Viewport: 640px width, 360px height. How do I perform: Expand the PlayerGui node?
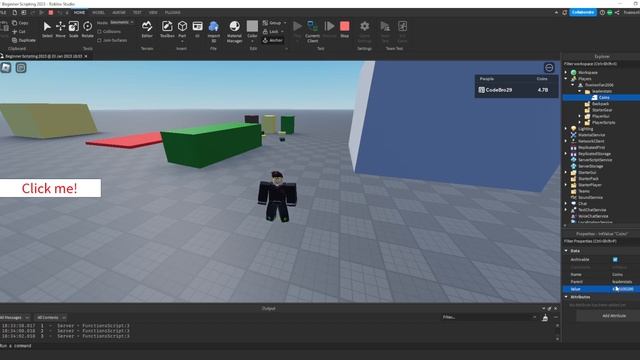click(580, 116)
